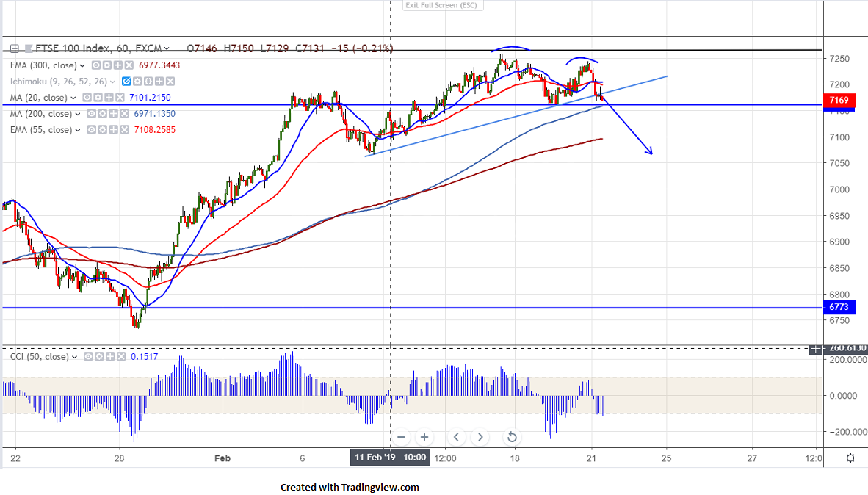Remove the MA (200, close) indicator
The height and width of the screenshot is (495, 868).
(x=125, y=114)
